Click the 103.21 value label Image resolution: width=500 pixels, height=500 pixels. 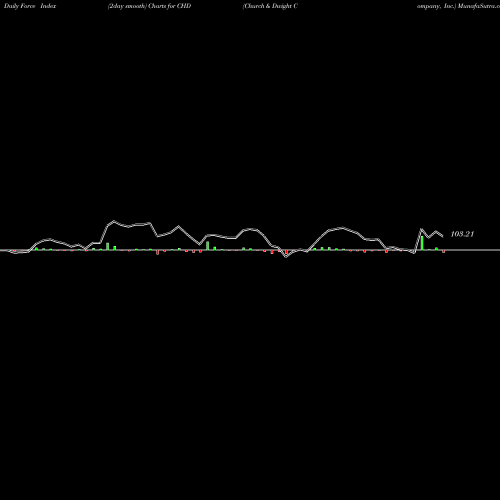point(462,234)
